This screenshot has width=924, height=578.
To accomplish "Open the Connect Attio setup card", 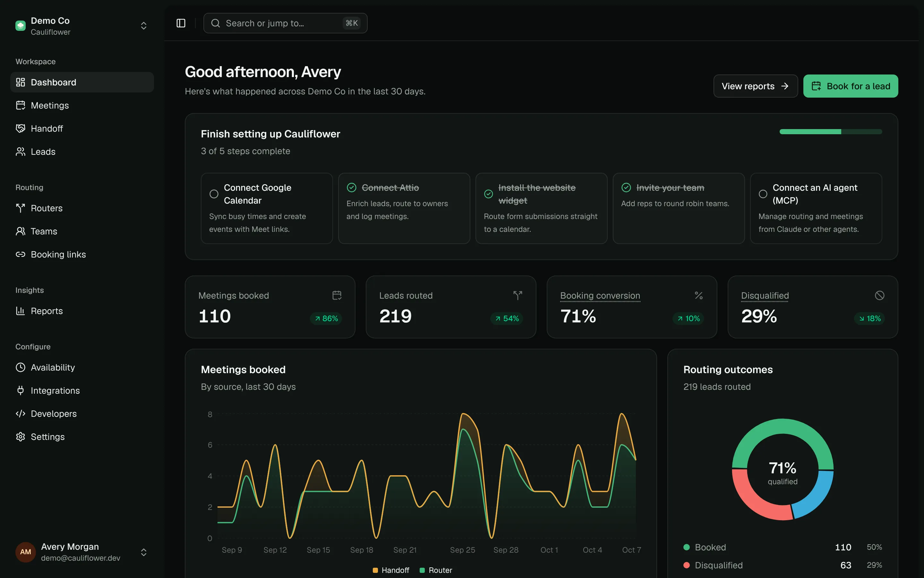I will point(404,208).
